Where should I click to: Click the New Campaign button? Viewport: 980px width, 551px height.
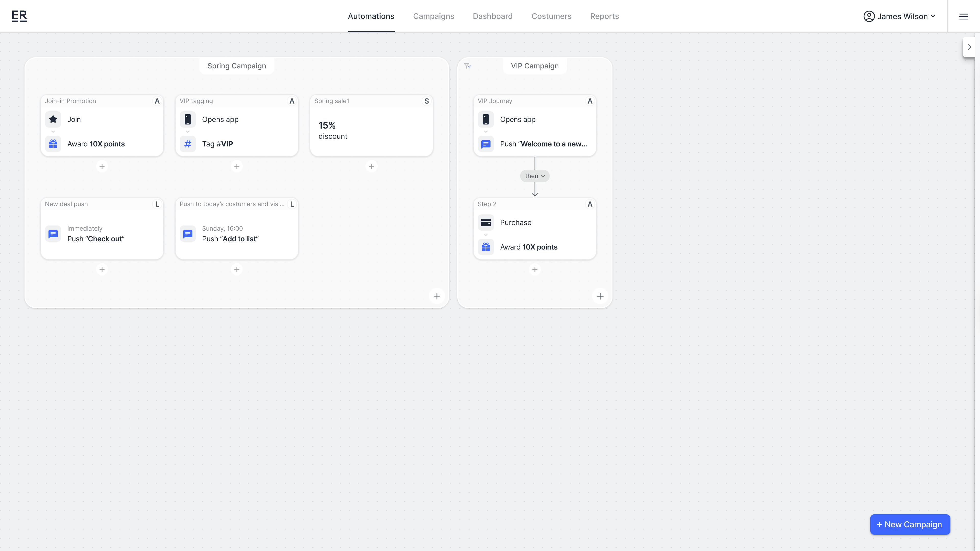[x=910, y=524]
